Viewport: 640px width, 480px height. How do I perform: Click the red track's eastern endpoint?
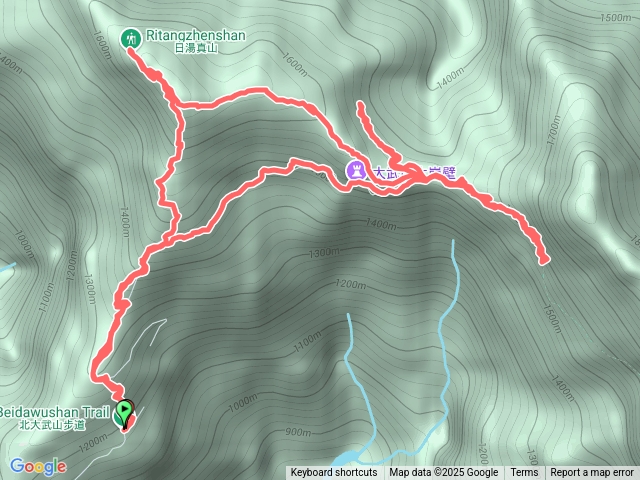click(544, 259)
